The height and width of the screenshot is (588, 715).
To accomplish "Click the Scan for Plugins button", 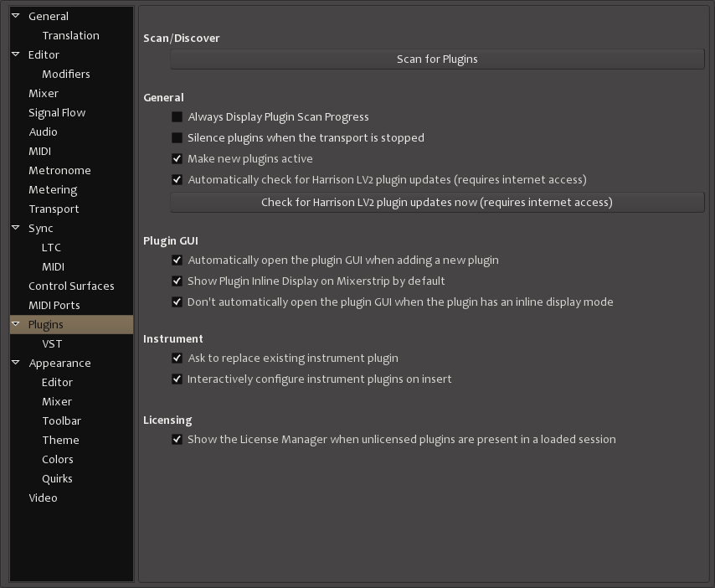I will (x=437, y=59).
